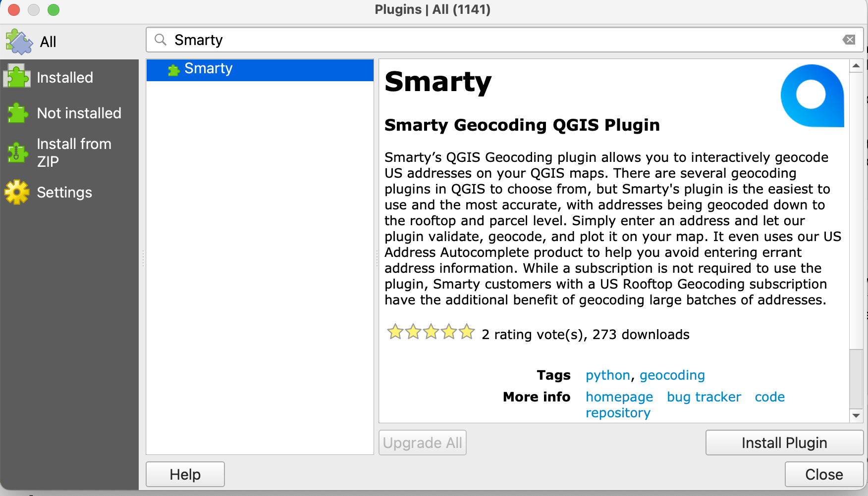
Task: Show the Not installed plugins list
Action: pyautogui.click(x=79, y=113)
